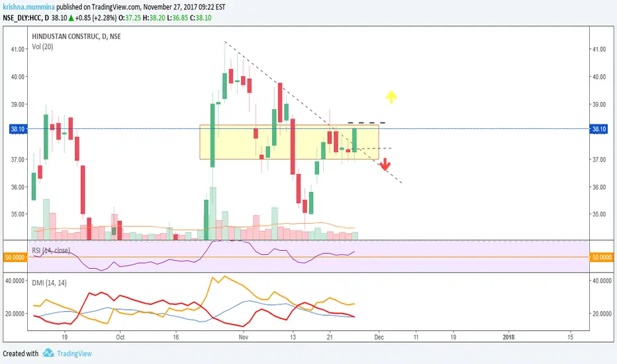Click the +0.85 (+2.28%) change value

pyautogui.click(x=96, y=18)
